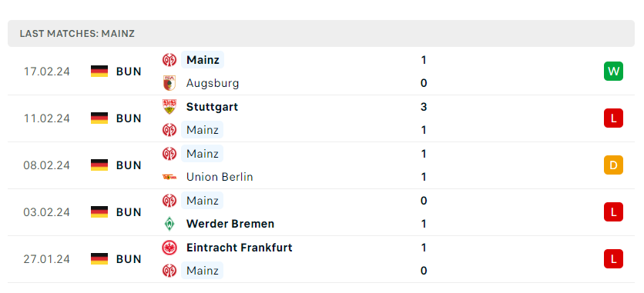Click the Mainz crest in the 17.02.24 match
The width and height of the screenshot is (644, 293).
(169, 60)
